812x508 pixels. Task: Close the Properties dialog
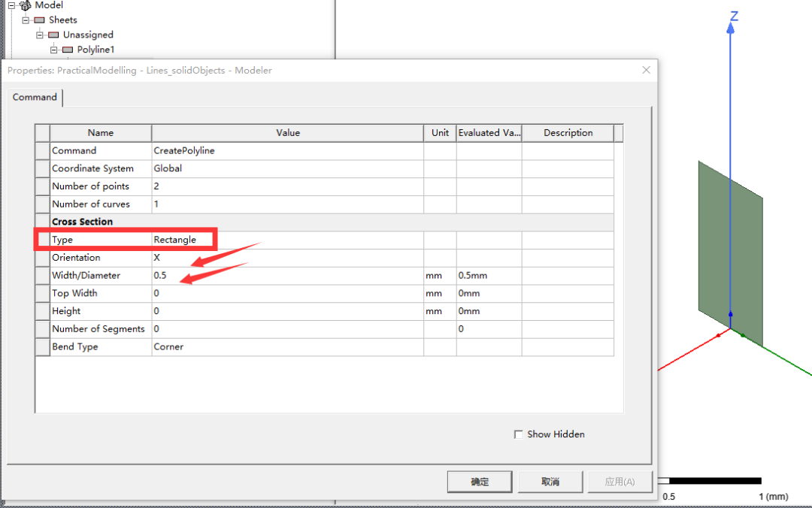[646, 70]
